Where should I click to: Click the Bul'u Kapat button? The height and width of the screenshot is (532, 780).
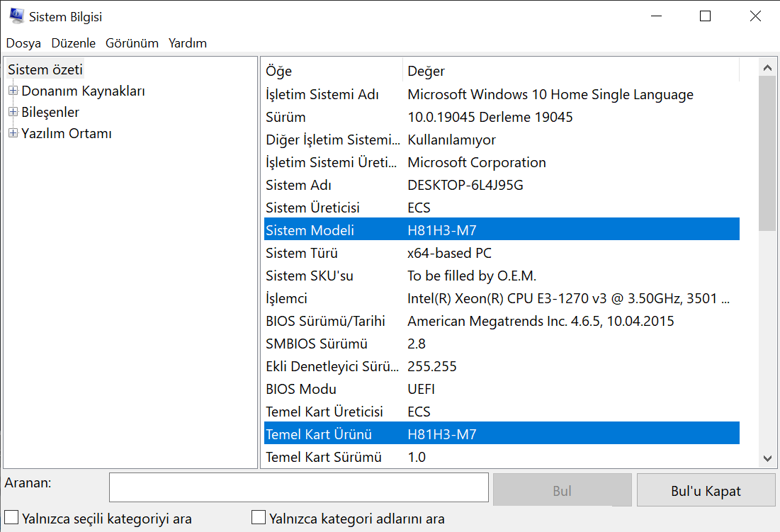[x=706, y=491]
